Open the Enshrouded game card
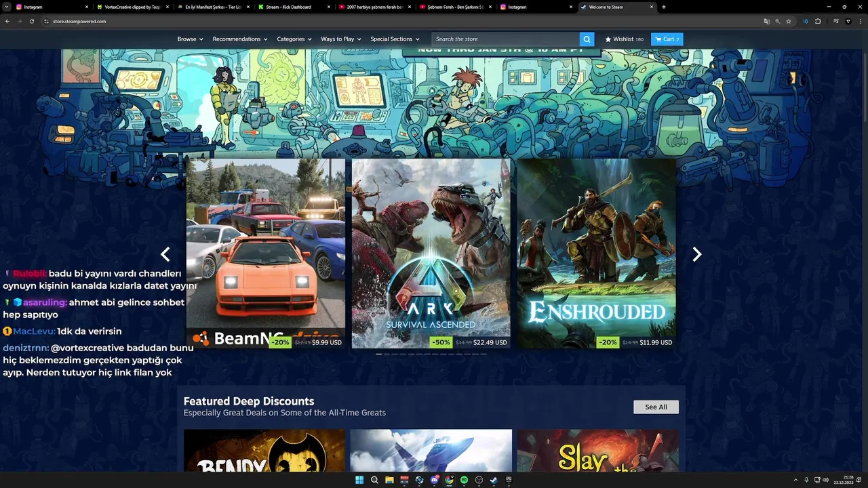 [x=596, y=253]
